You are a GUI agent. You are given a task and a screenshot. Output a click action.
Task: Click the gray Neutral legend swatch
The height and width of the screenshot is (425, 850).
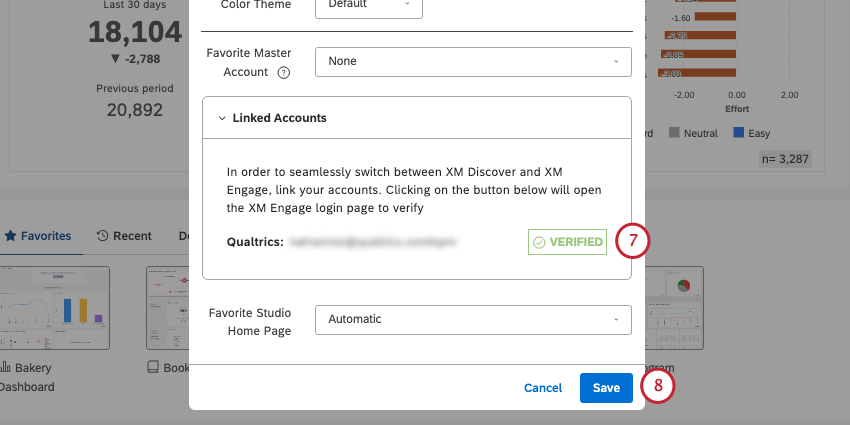674,133
